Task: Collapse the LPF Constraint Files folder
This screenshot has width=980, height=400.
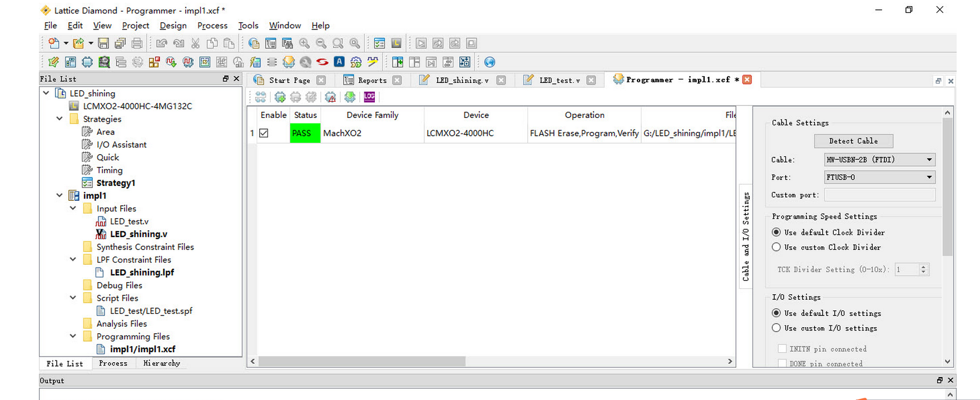Action: tap(73, 259)
